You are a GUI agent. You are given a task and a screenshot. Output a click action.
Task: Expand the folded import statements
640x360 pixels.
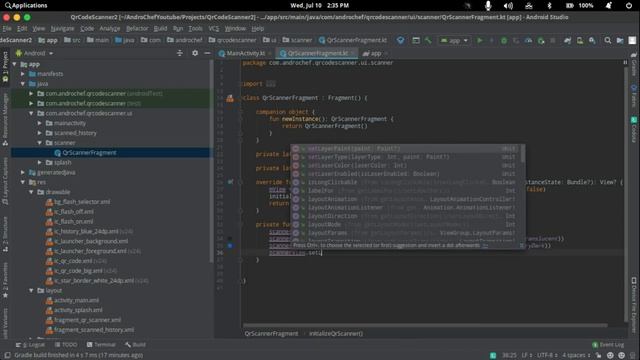tap(271, 84)
